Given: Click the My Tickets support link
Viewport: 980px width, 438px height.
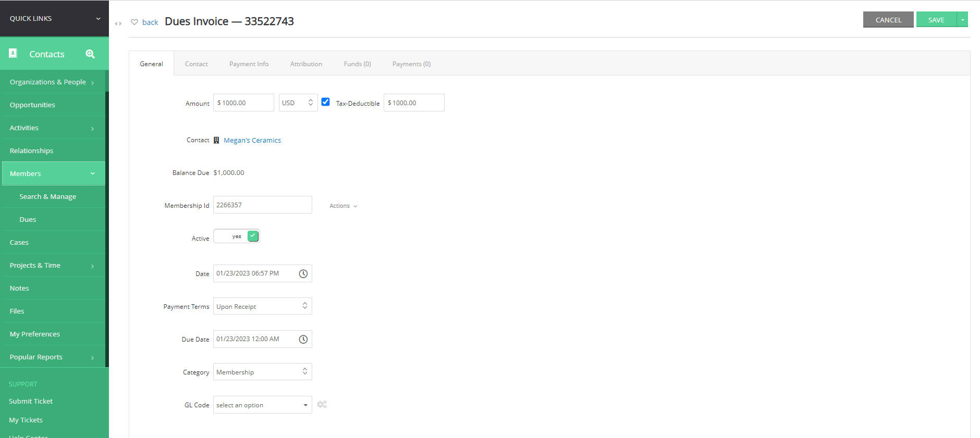Looking at the screenshot, I should point(26,420).
